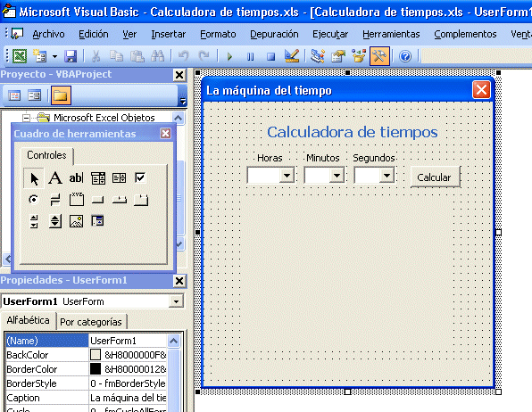Select the ComboBox control tool

[98, 177]
